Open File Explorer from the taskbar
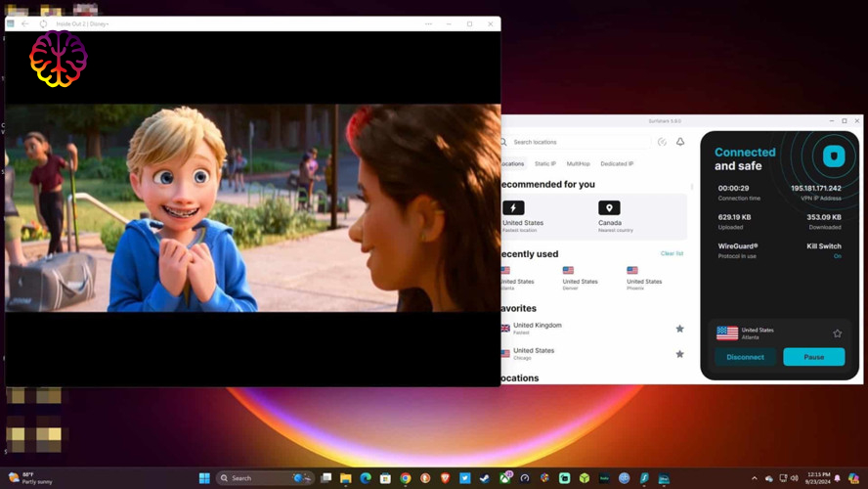 coord(346,478)
